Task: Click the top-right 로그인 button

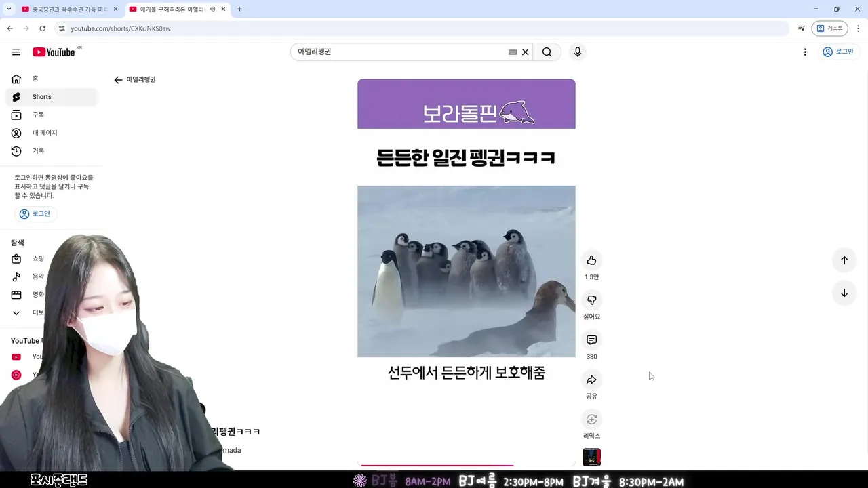Action: tap(838, 52)
